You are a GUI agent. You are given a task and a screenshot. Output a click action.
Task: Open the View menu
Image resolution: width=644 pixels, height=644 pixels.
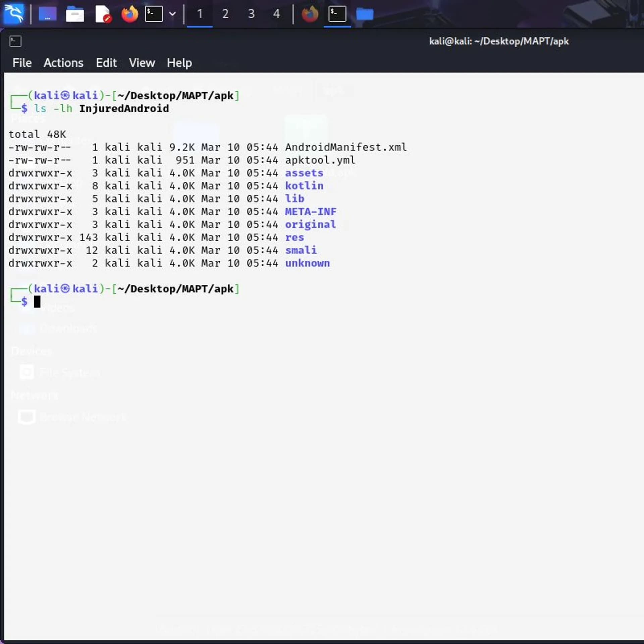[x=142, y=63]
